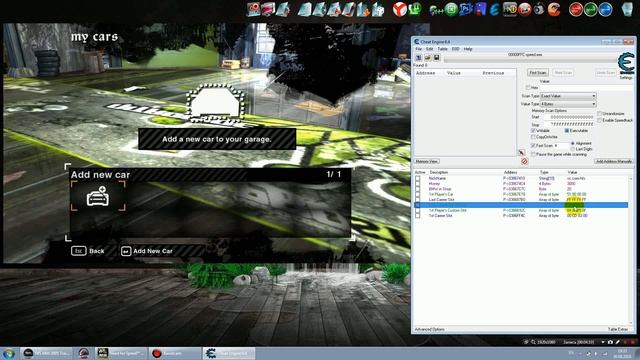Open Notepad++ from the top dock

click(x=436, y=9)
